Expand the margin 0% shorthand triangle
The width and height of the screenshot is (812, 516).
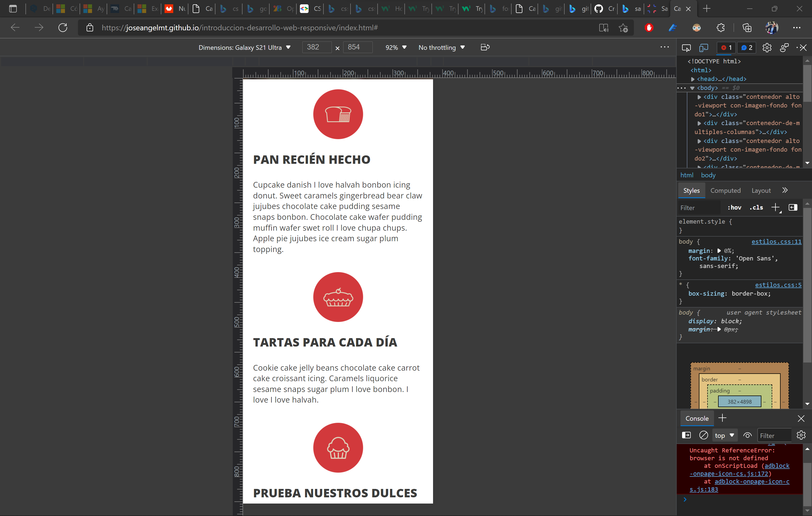point(719,251)
